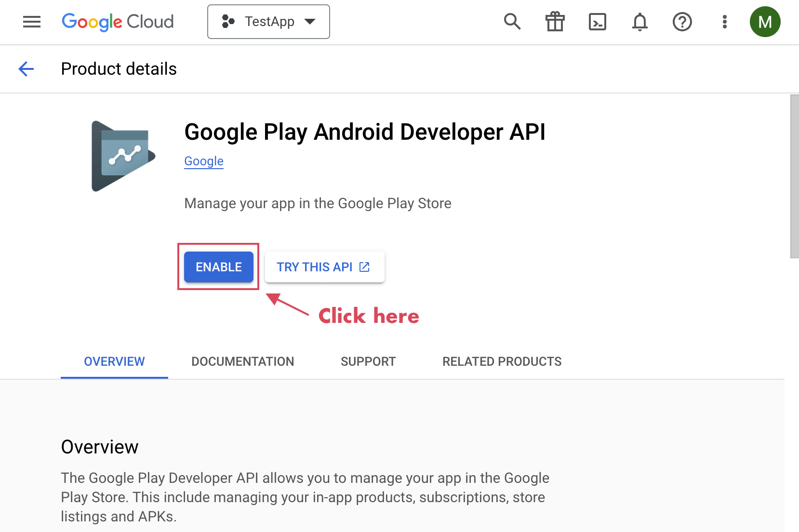Click the TRY THIS API button

click(324, 267)
